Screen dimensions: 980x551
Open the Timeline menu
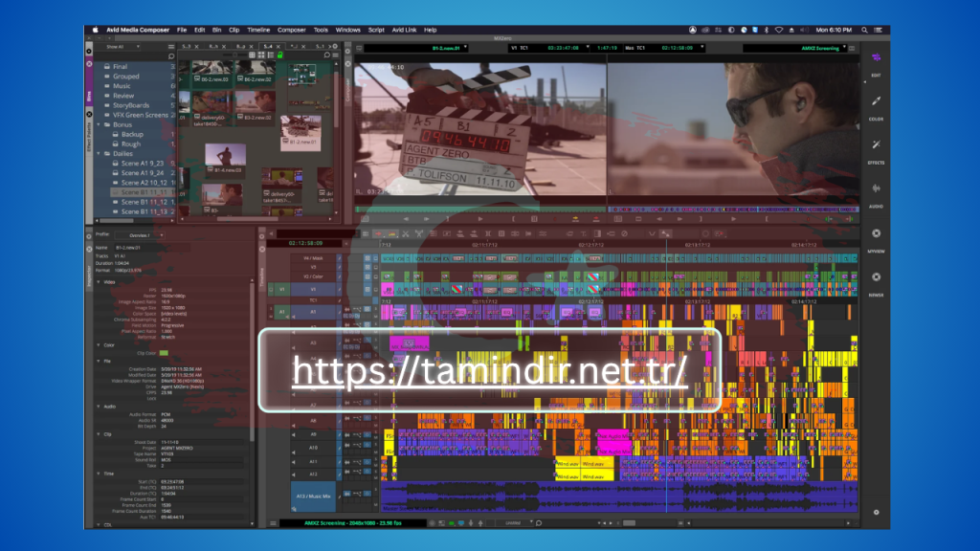pyautogui.click(x=258, y=30)
